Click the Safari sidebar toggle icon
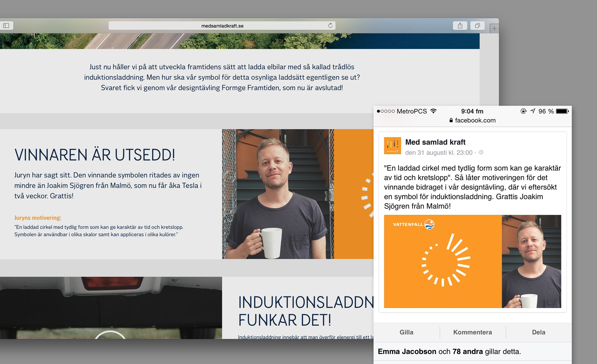Screen dimensions: 597x364 [6, 26]
